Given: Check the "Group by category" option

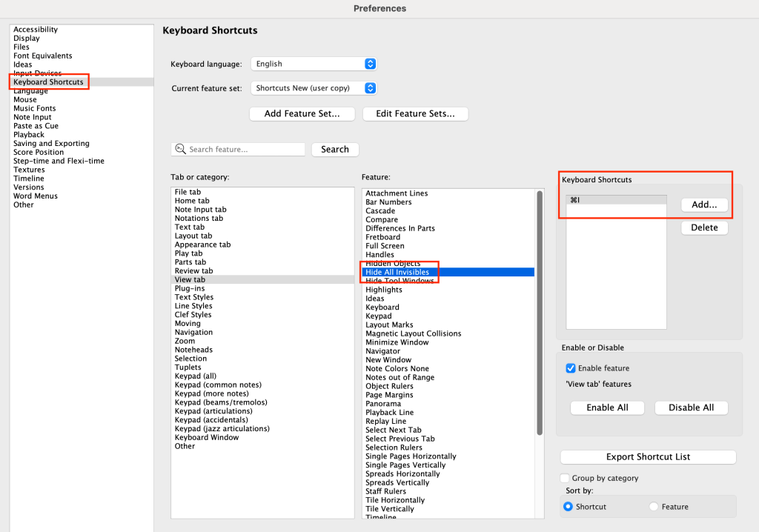Looking at the screenshot, I should pyautogui.click(x=564, y=478).
